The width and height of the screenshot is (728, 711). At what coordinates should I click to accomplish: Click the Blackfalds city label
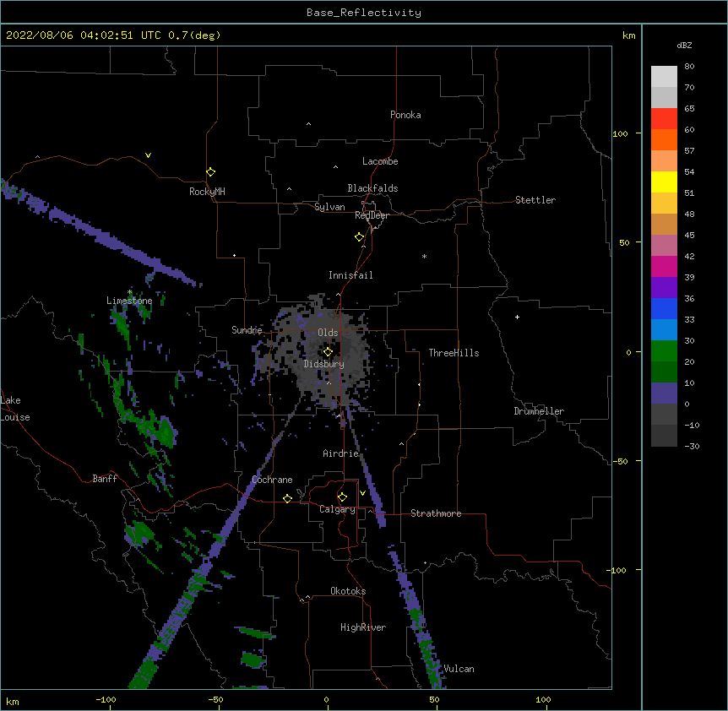pyautogui.click(x=372, y=188)
